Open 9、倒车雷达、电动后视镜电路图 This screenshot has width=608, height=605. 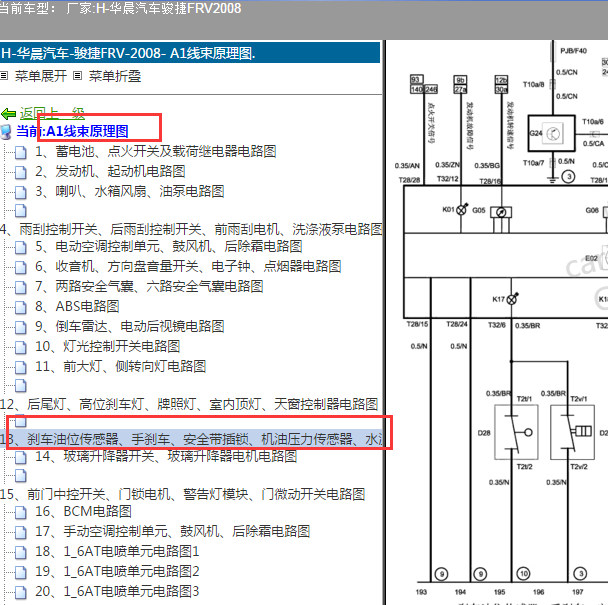pos(130,327)
